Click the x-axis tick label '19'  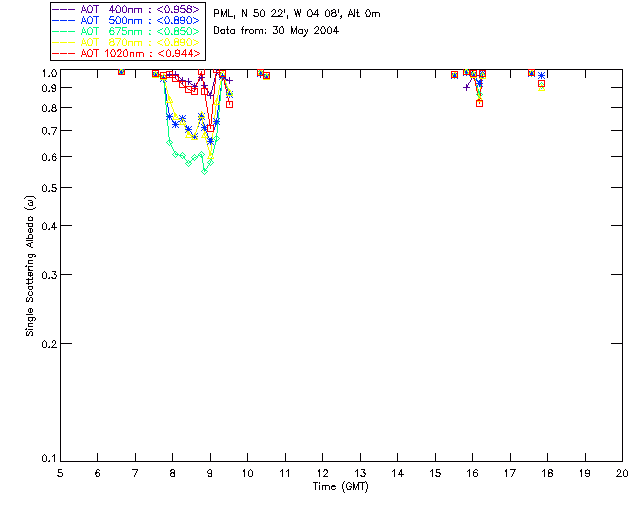click(x=585, y=473)
